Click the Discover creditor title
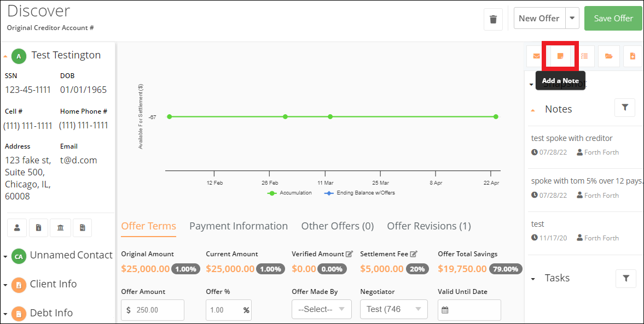This screenshot has height=324, width=644. point(39,11)
